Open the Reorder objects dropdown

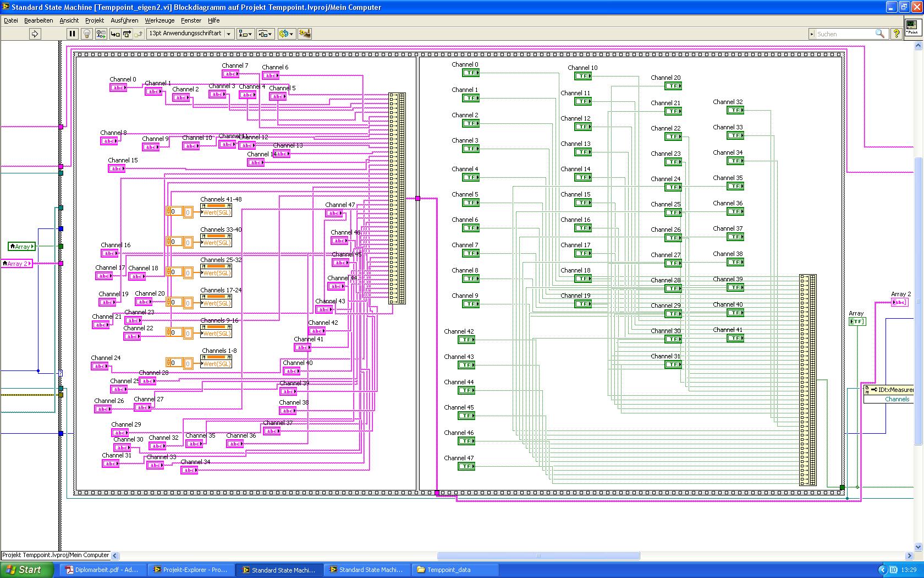click(x=287, y=34)
